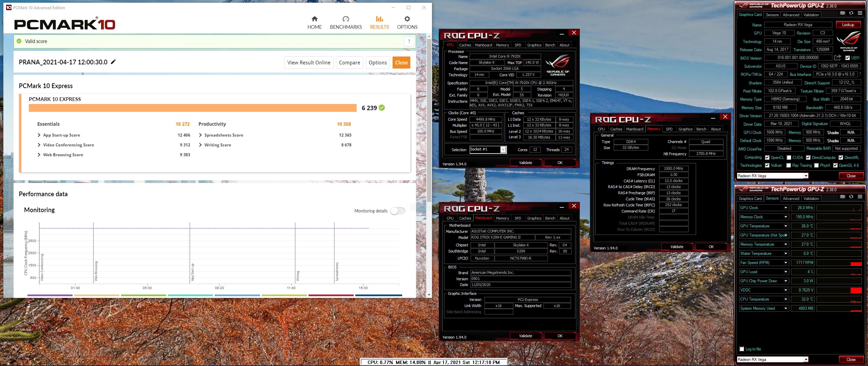Click PCMark 10 title bar app icon

point(9,7)
